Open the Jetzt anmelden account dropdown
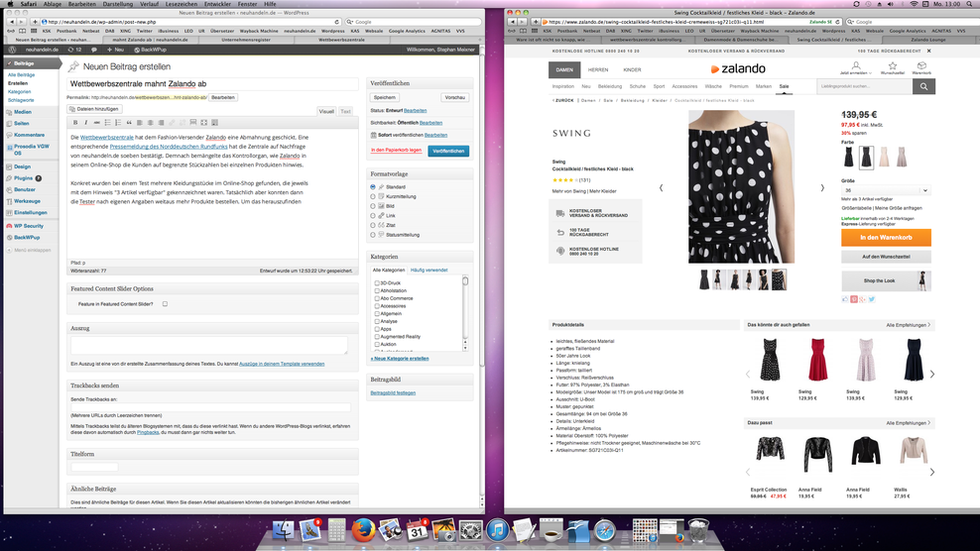 (856, 68)
